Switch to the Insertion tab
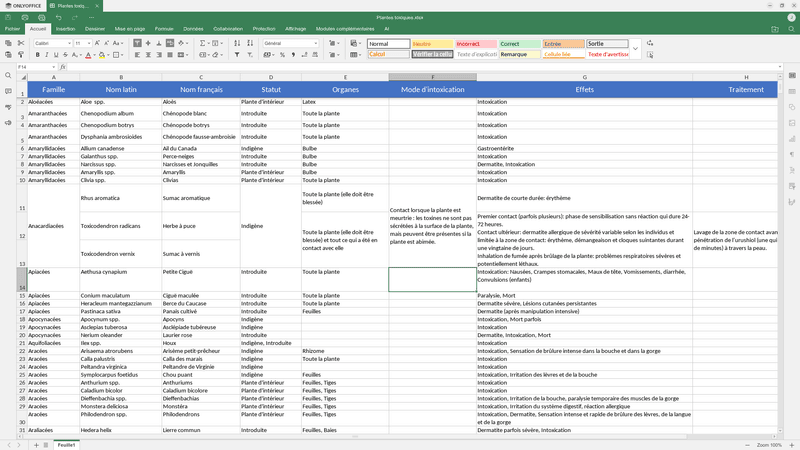The height and width of the screenshot is (450, 800). click(x=65, y=29)
